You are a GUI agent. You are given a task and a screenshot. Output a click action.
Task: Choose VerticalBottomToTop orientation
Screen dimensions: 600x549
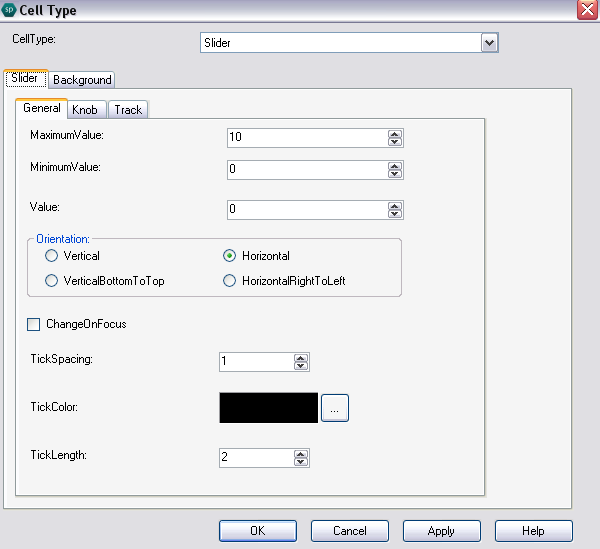pos(51,281)
